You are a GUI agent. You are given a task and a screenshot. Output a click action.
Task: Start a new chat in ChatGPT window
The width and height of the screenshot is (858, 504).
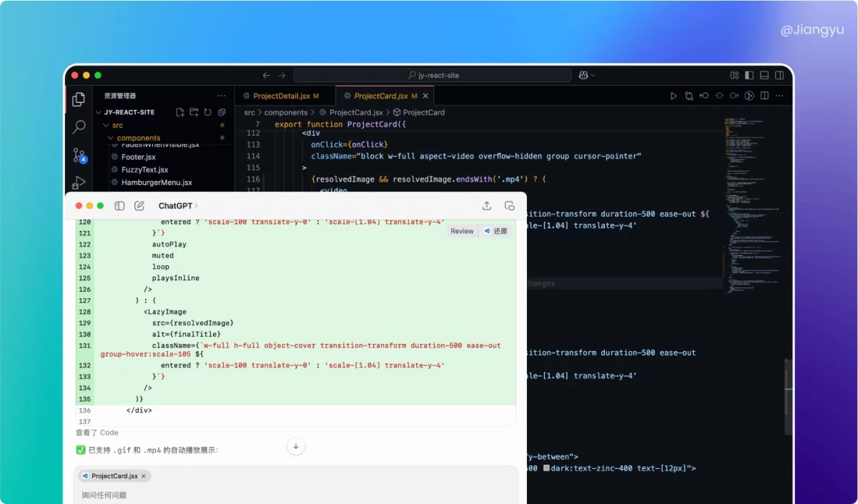click(139, 206)
